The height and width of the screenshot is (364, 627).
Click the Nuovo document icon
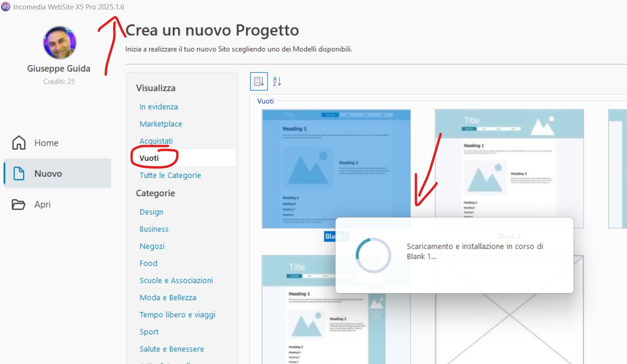click(x=18, y=173)
